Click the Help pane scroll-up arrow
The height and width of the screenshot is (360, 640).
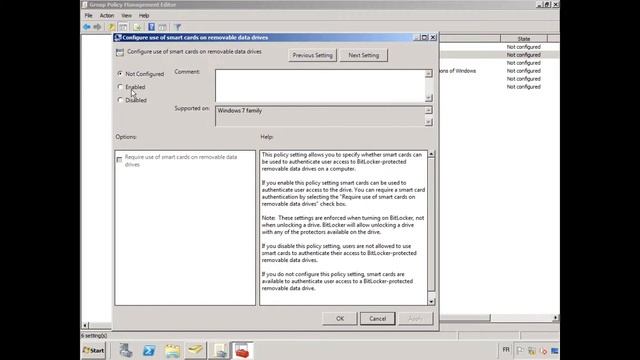[x=431, y=154]
